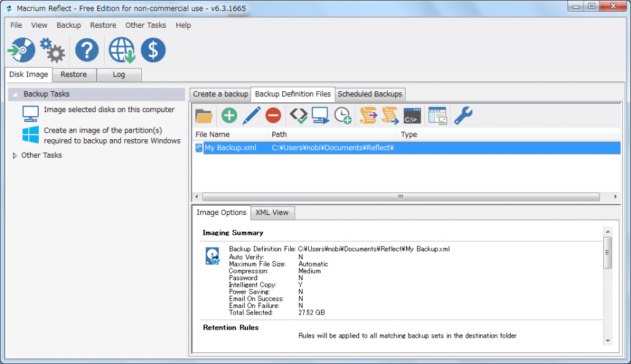Click the My Backup.xml file icon

199,148
